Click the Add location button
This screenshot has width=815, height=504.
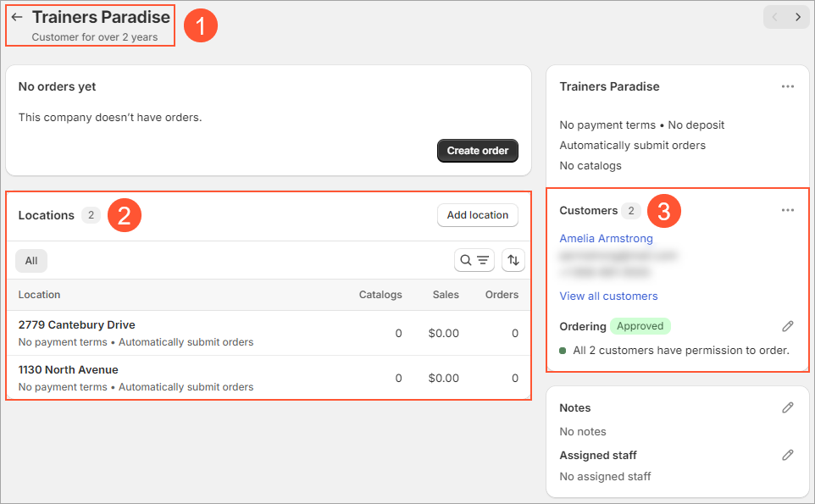point(477,215)
